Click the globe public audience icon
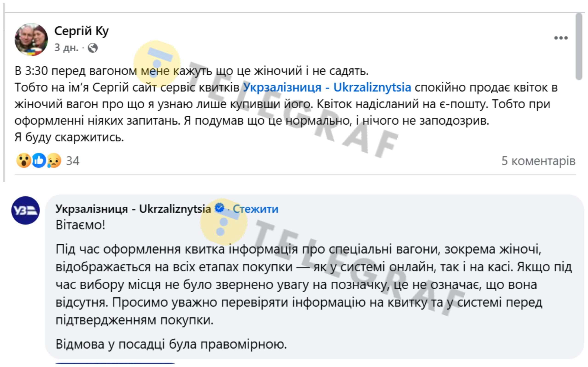 [x=93, y=48]
